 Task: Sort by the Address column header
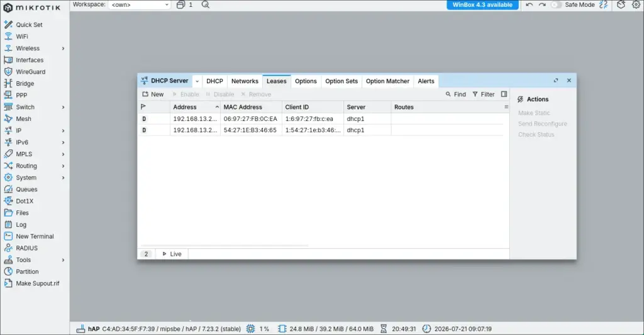tap(195, 107)
